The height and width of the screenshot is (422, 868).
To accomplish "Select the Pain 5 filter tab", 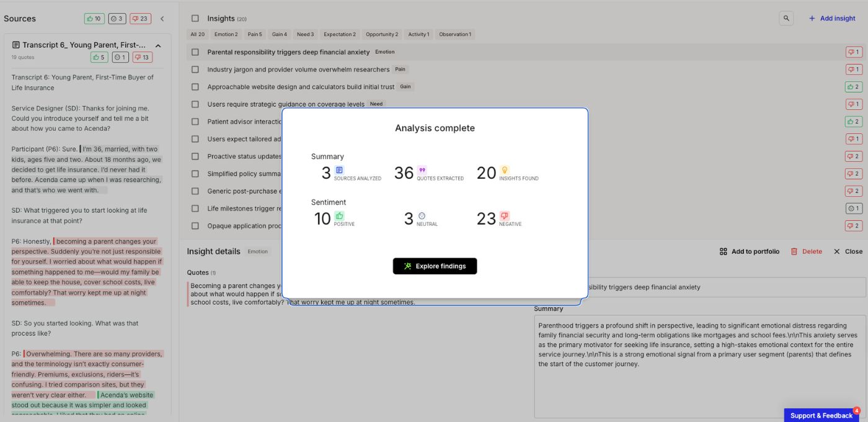I will [x=255, y=35].
